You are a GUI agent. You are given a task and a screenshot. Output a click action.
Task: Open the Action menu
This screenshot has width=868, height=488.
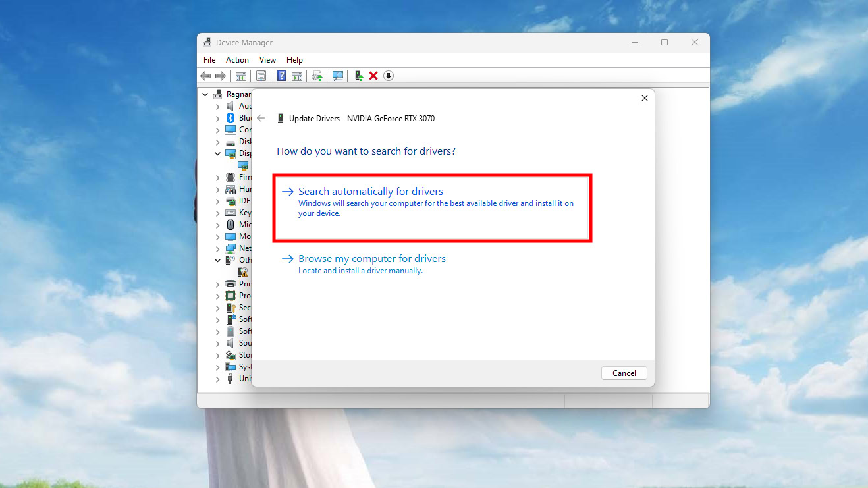tap(237, 60)
